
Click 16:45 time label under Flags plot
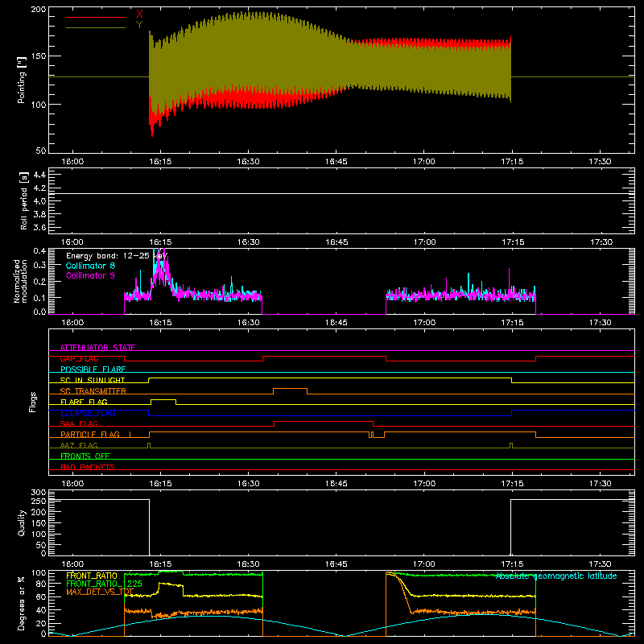(x=336, y=484)
